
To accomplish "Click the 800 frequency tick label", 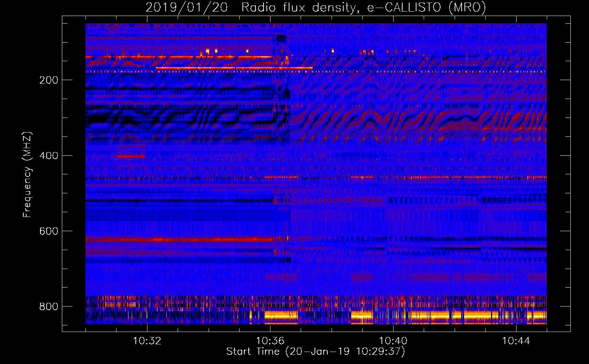I will coord(49,306).
